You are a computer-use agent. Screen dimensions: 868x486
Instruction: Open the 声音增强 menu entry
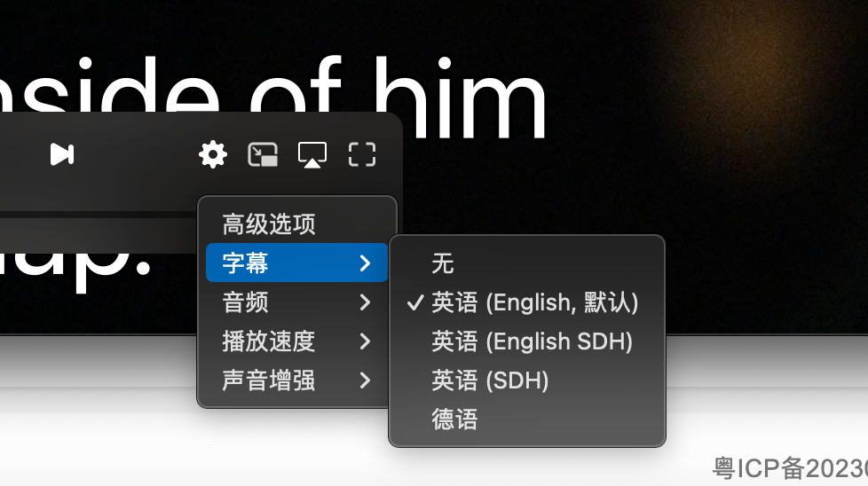point(296,380)
